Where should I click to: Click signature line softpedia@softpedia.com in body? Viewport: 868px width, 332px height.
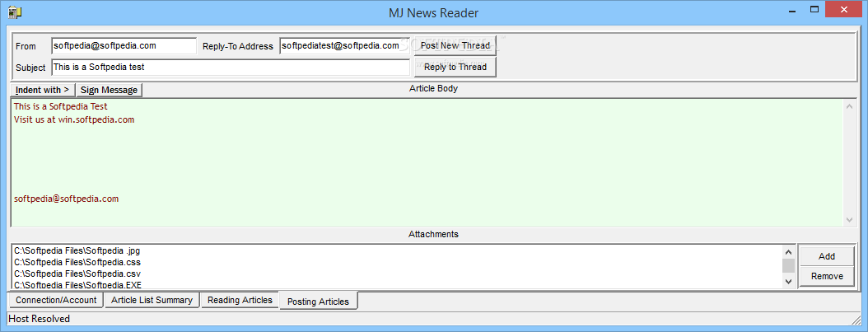(x=66, y=199)
